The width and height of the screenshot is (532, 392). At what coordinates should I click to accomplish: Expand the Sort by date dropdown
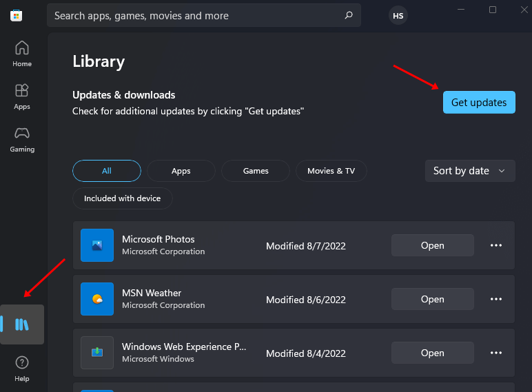(470, 171)
